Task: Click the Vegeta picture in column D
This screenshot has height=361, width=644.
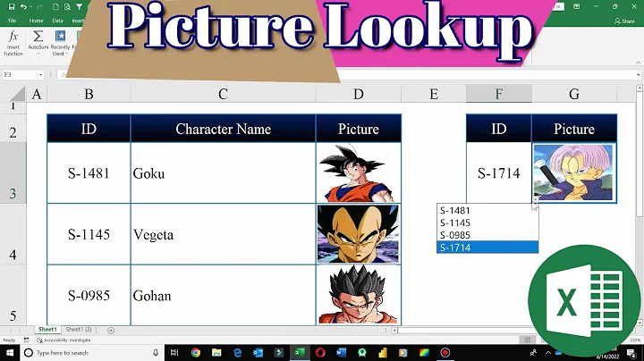Action: 358,234
